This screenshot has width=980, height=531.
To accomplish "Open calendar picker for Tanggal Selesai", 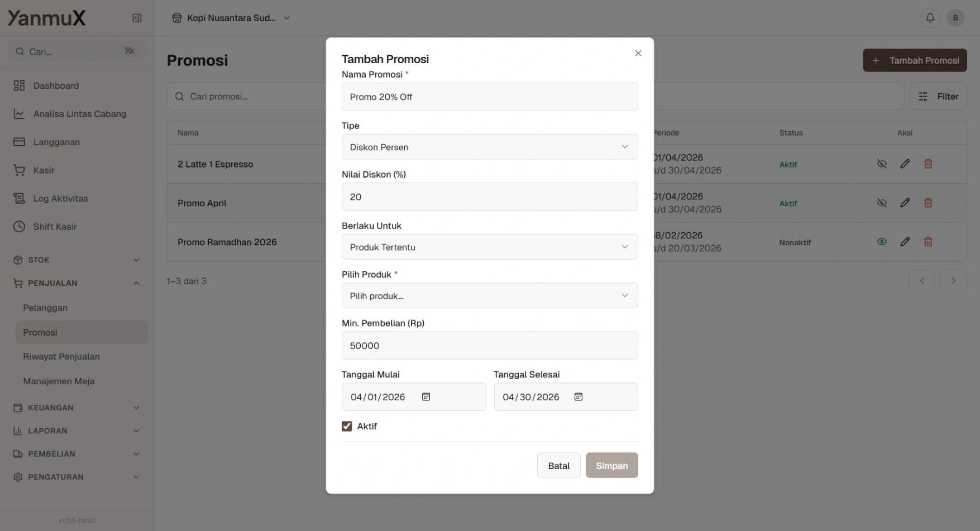I will (x=579, y=397).
